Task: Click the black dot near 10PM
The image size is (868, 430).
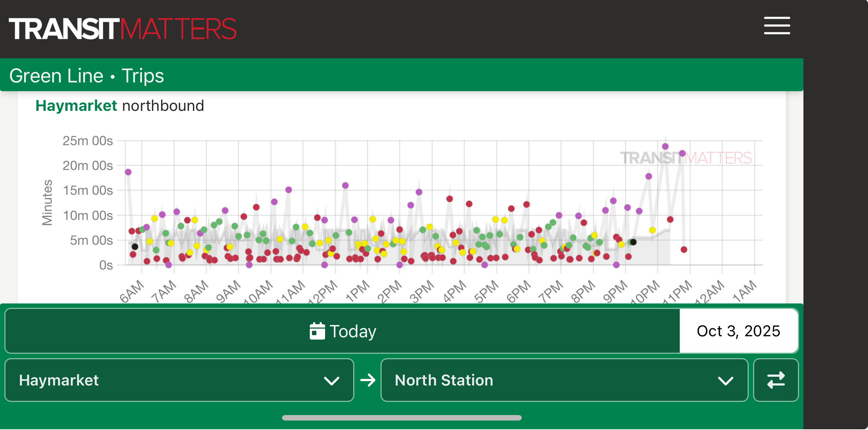Action: (633, 242)
